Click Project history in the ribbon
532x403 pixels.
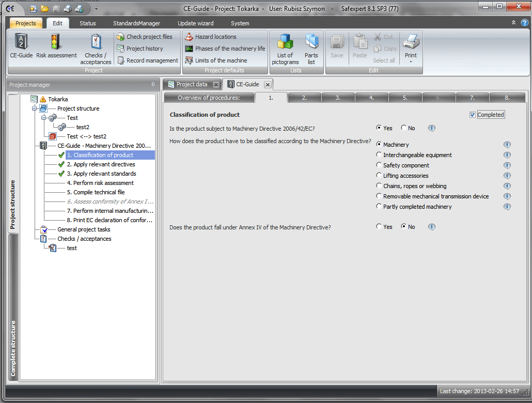144,49
